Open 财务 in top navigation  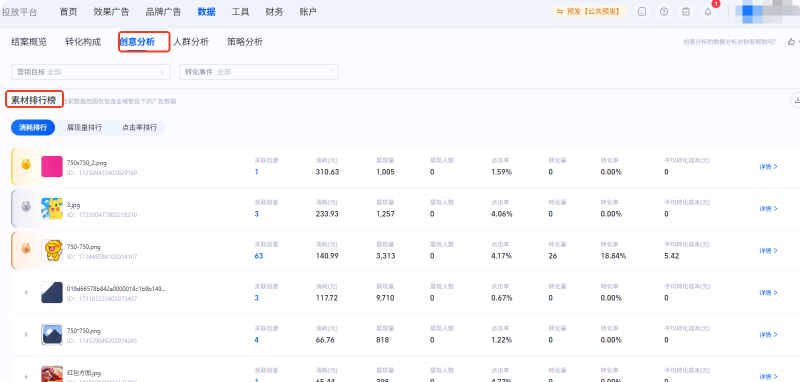click(x=274, y=12)
